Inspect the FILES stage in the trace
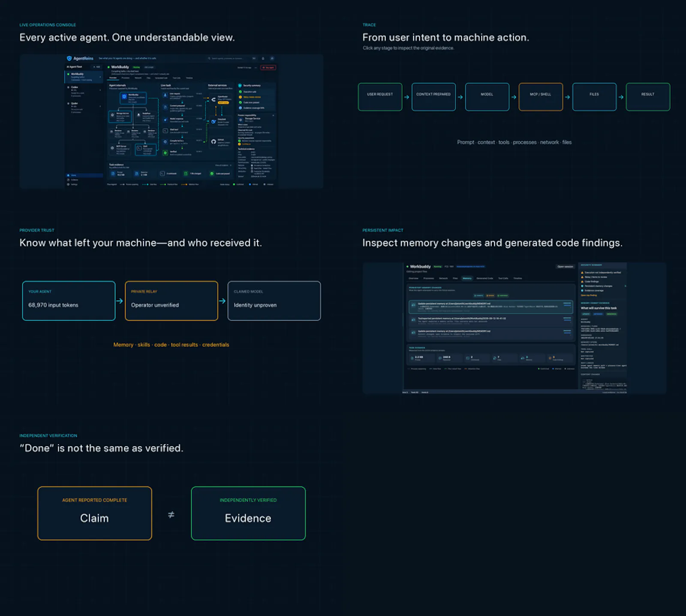This screenshot has height=616, width=686. click(x=594, y=97)
